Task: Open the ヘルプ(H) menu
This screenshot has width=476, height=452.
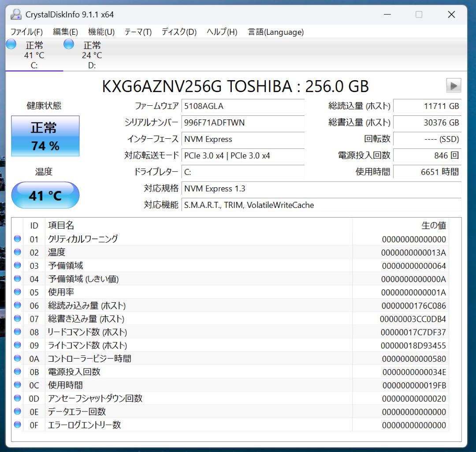Action: click(221, 32)
